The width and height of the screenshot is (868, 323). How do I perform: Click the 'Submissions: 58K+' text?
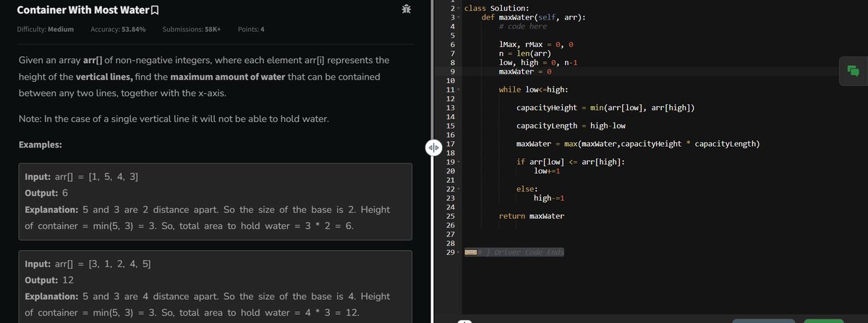pyautogui.click(x=192, y=30)
